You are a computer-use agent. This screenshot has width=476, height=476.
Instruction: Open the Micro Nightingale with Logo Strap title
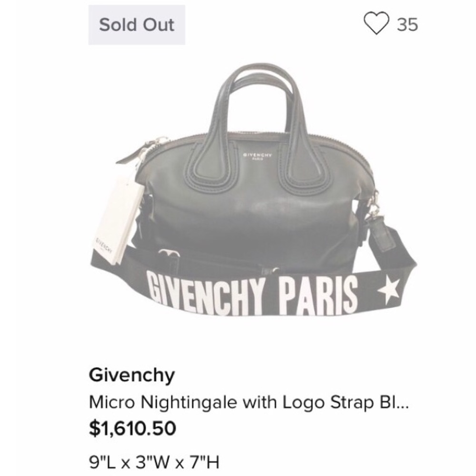(x=248, y=403)
